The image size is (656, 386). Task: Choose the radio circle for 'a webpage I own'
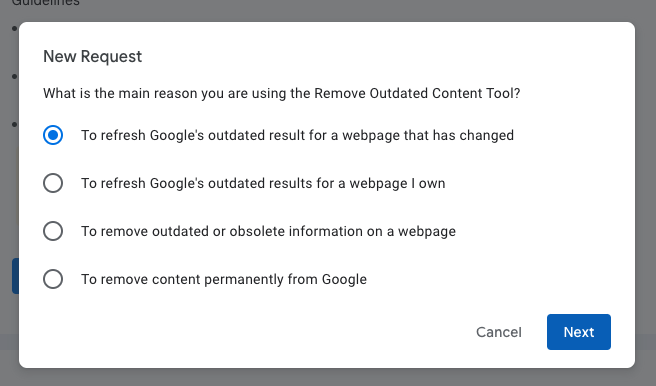[53, 183]
